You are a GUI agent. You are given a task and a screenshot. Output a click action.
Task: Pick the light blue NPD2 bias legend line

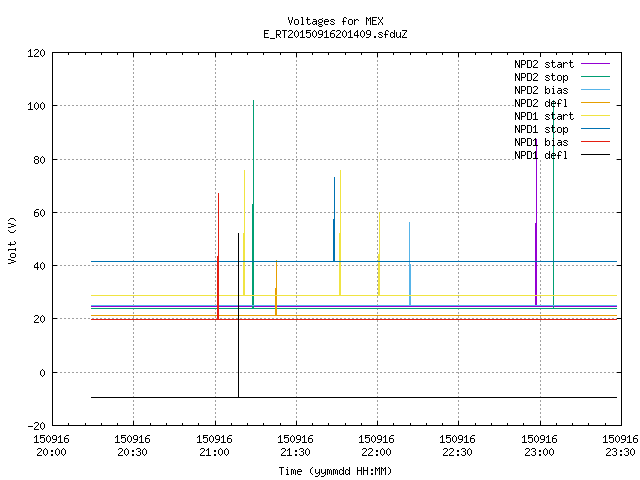tap(595, 90)
